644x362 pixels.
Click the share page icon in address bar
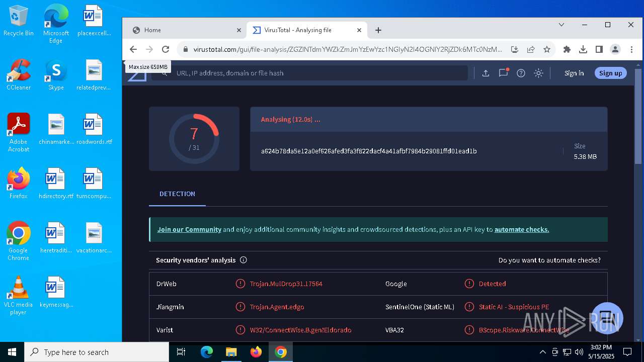531,49
